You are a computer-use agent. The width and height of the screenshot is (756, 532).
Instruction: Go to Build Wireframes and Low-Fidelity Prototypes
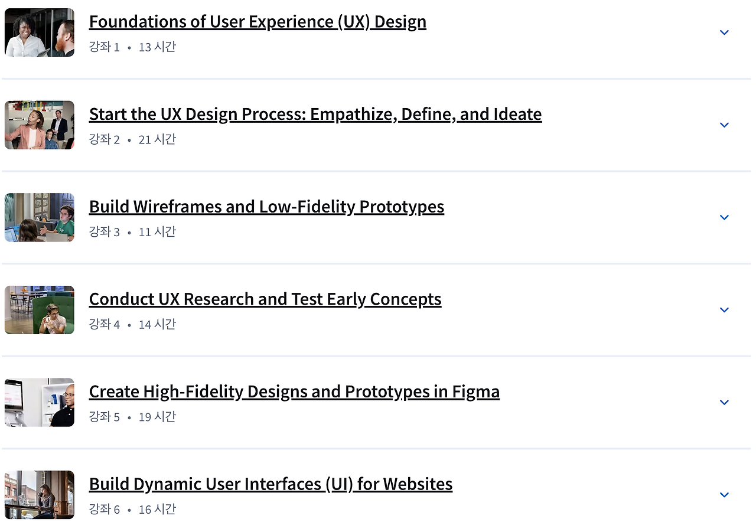(266, 207)
